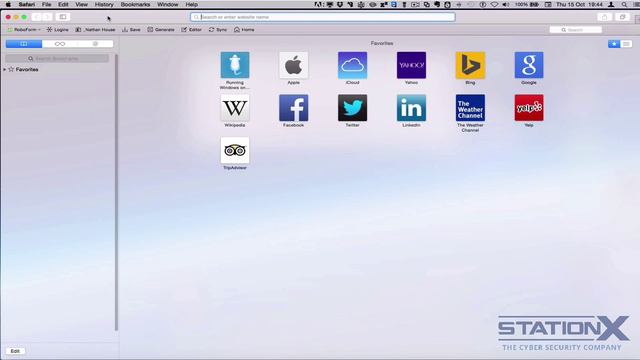Click the battery status in menu bar
Viewport: 640px width, 360px height.
click(527, 4)
